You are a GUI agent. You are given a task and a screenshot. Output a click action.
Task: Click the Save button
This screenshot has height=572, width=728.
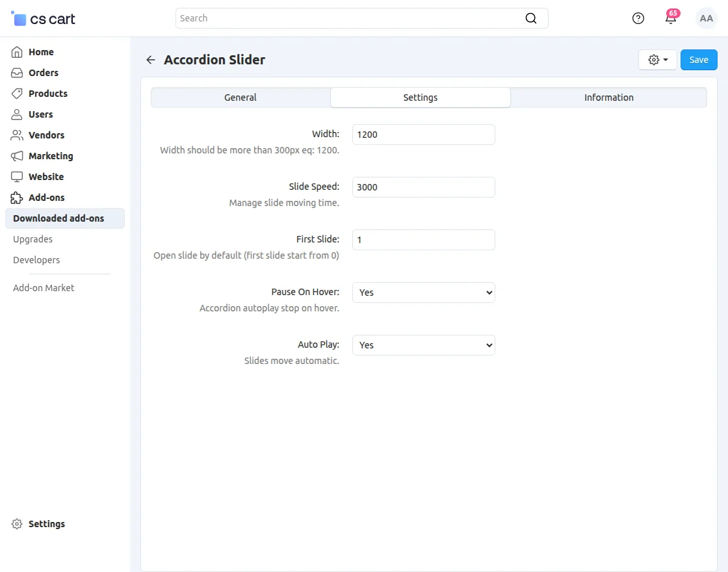699,59
